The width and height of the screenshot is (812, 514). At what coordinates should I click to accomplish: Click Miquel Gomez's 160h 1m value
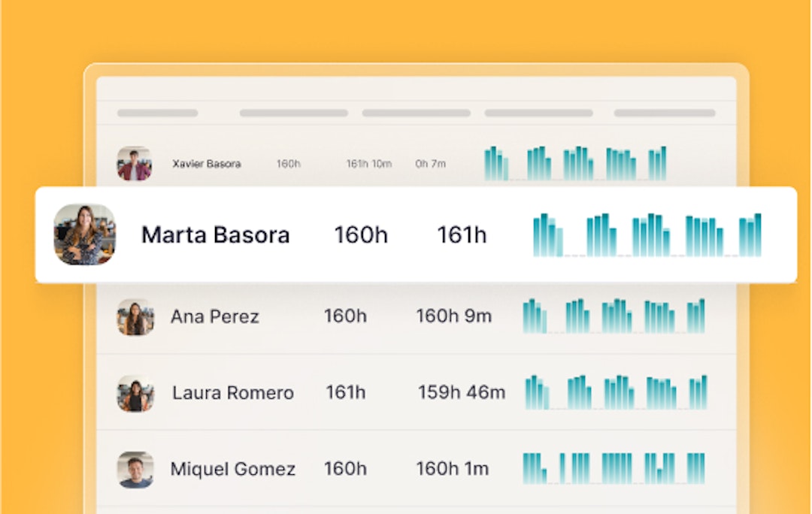coord(452,469)
